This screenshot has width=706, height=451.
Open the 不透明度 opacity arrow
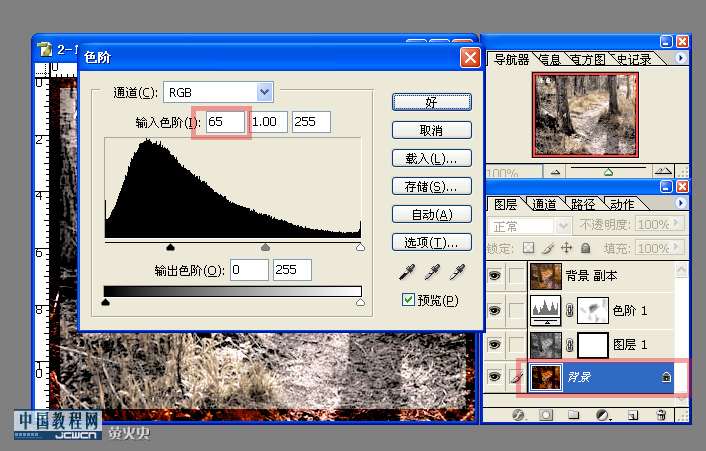[x=677, y=224]
